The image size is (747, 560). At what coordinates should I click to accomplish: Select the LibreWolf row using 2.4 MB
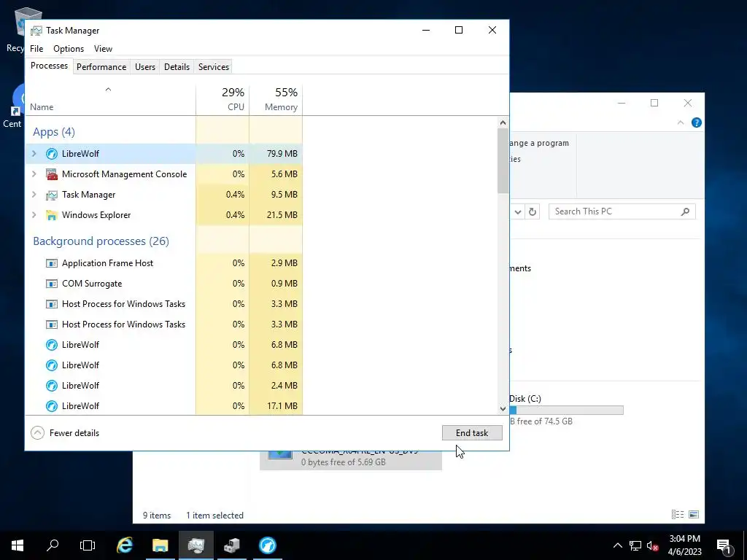click(x=164, y=385)
